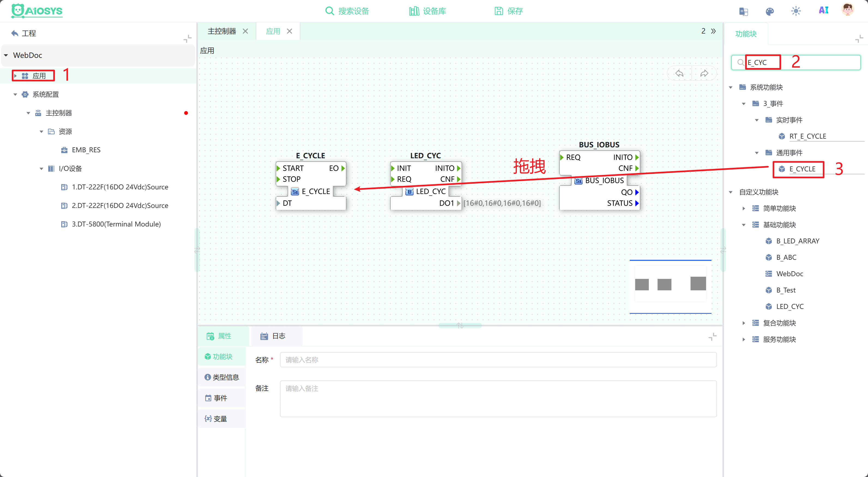Viewport: 868px width, 477px height.
Task: Collapse the 系统功能块 folder
Action: pyautogui.click(x=731, y=87)
